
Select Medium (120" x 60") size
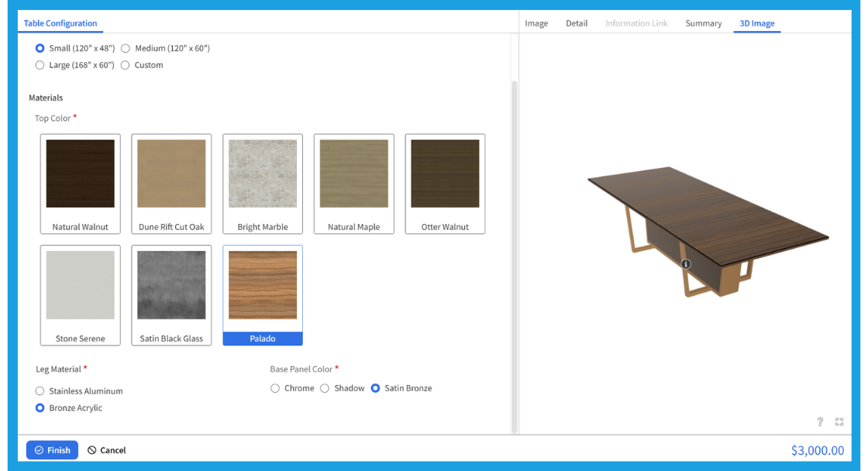(x=126, y=48)
